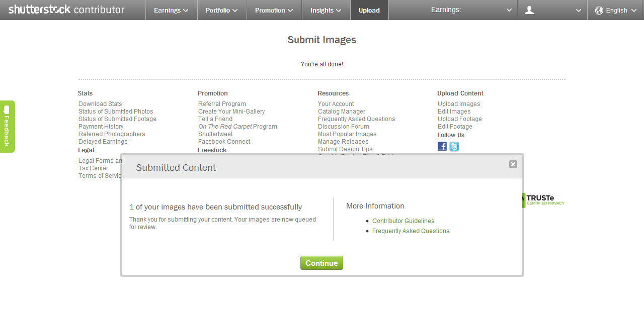Image resolution: width=644 pixels, height=317 pixels.
Task: Open the Contributor Guidelines link
Action: click(403, 221)
